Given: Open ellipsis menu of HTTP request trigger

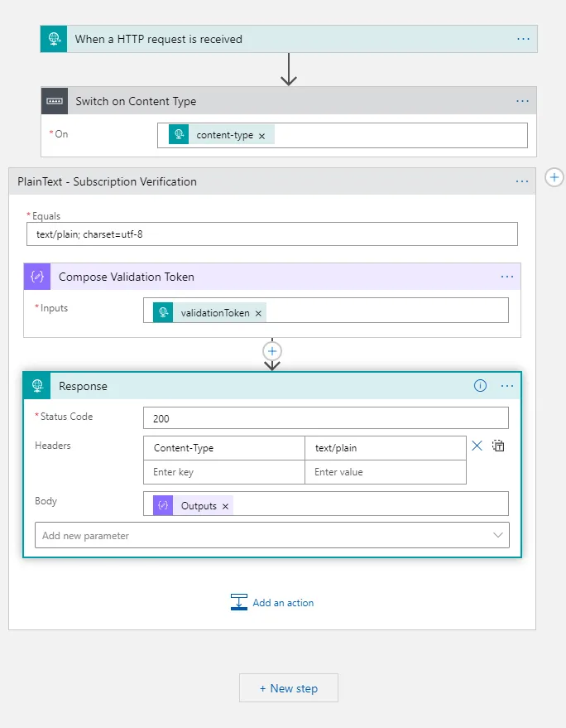Looking at the screenshot, I should [523, 39].
